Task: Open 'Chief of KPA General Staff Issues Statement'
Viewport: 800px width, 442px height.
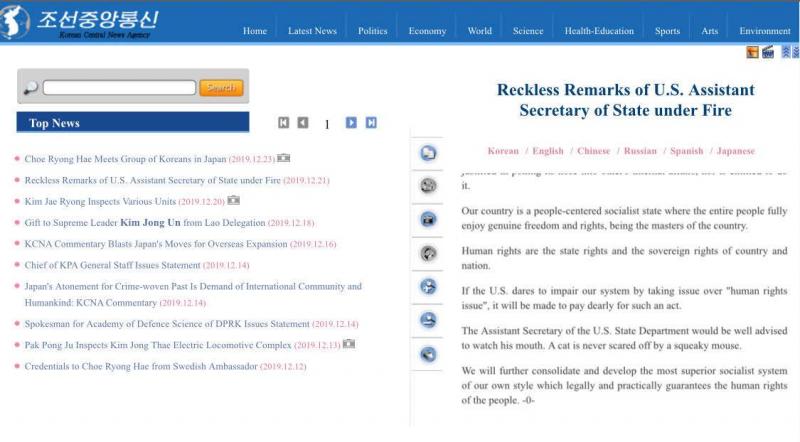Action: [112, 265]
